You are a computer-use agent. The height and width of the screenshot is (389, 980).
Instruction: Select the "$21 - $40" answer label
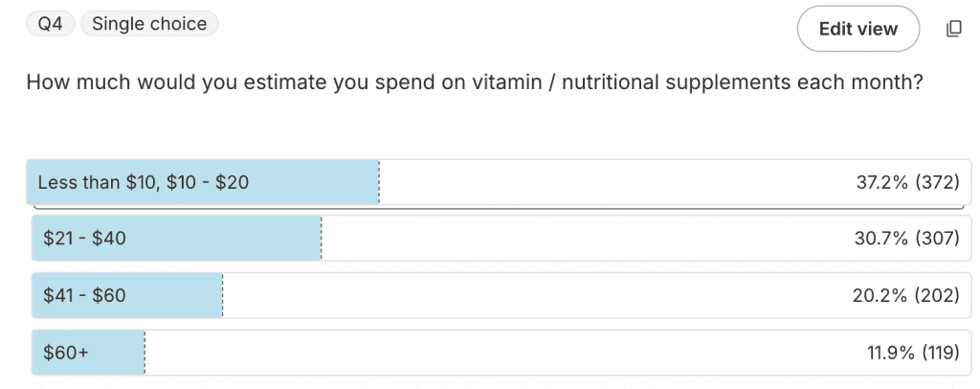point(84,239)
